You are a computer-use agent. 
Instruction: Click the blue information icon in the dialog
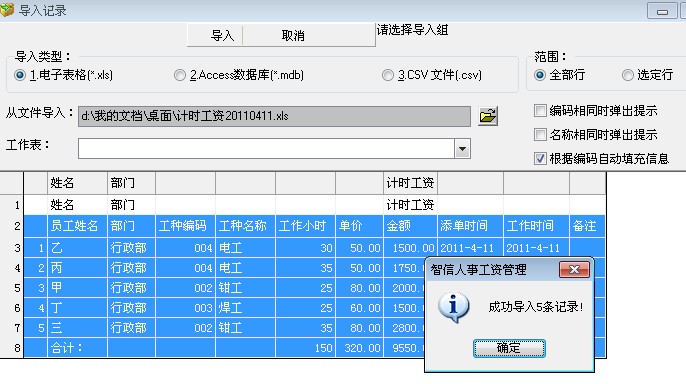454,307
